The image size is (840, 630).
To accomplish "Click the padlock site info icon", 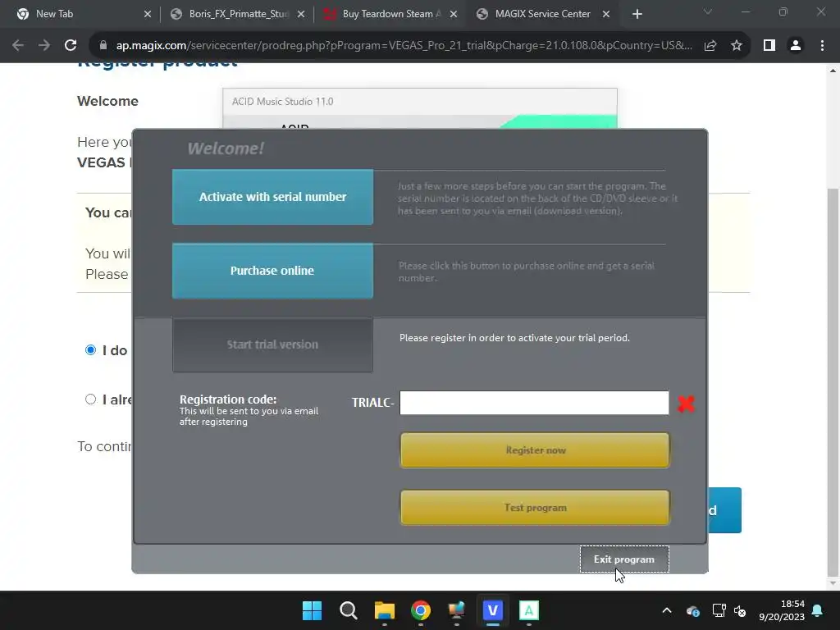I will pos(103,46).
